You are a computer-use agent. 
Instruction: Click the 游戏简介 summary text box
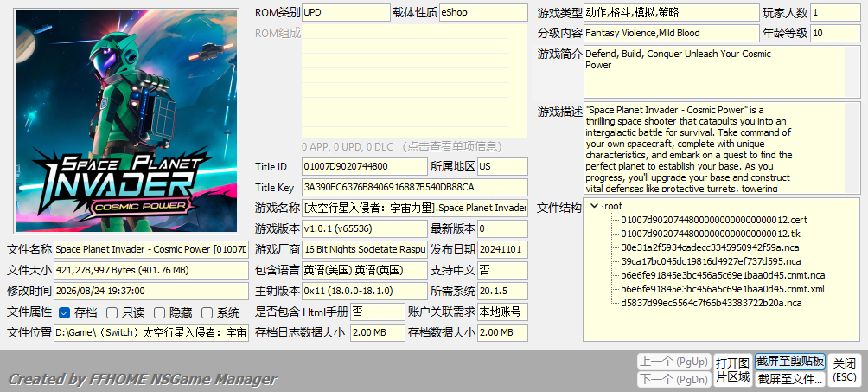click(x=722, y=72)
